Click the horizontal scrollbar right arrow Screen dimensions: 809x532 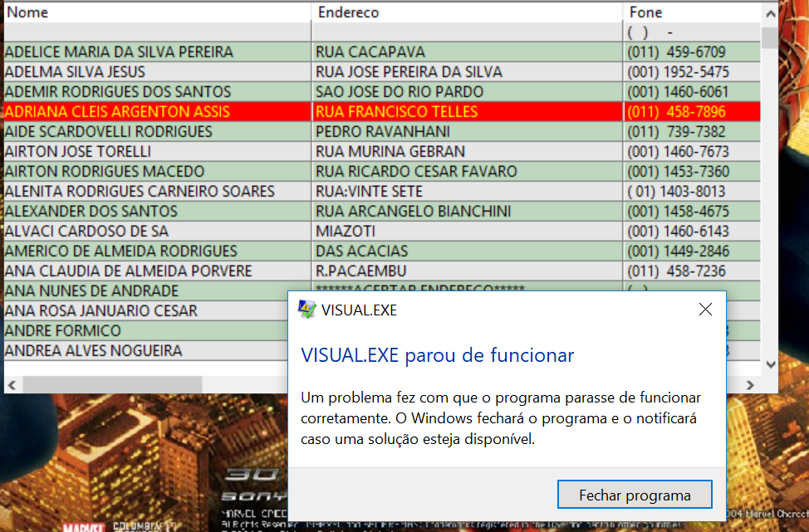pyautogui.click(x=750, y=384)
